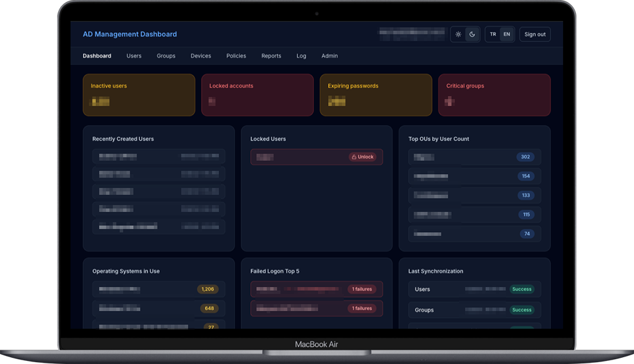View the Log tab

pos(301,56)
